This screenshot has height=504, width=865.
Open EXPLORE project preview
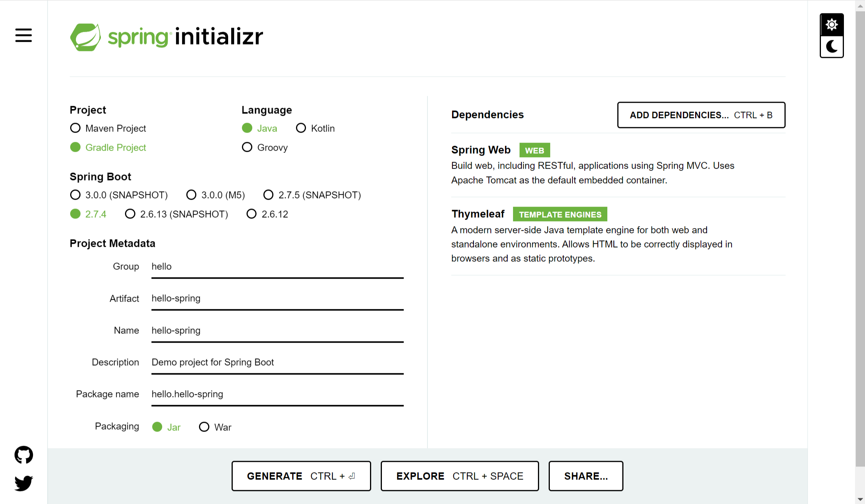[x=459, y=476]
